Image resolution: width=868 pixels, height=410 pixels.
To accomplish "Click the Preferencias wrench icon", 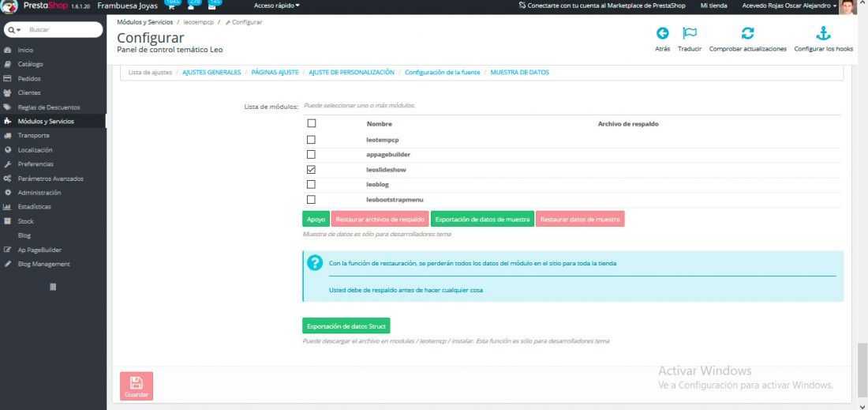I will point(8,164).
